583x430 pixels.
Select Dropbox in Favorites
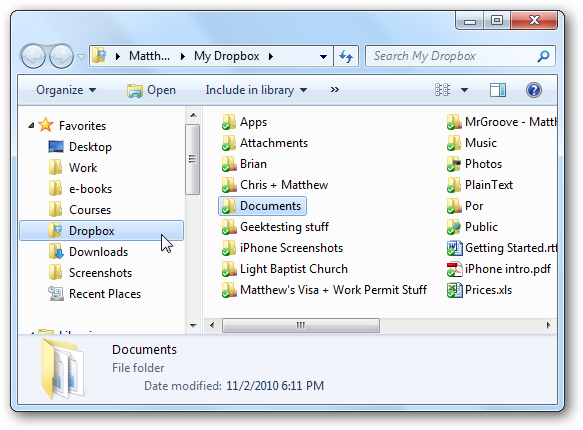102,231
